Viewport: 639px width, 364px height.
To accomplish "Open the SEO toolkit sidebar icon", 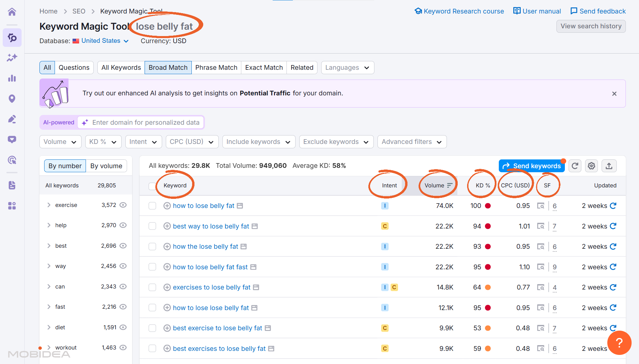I will (12, 37).
